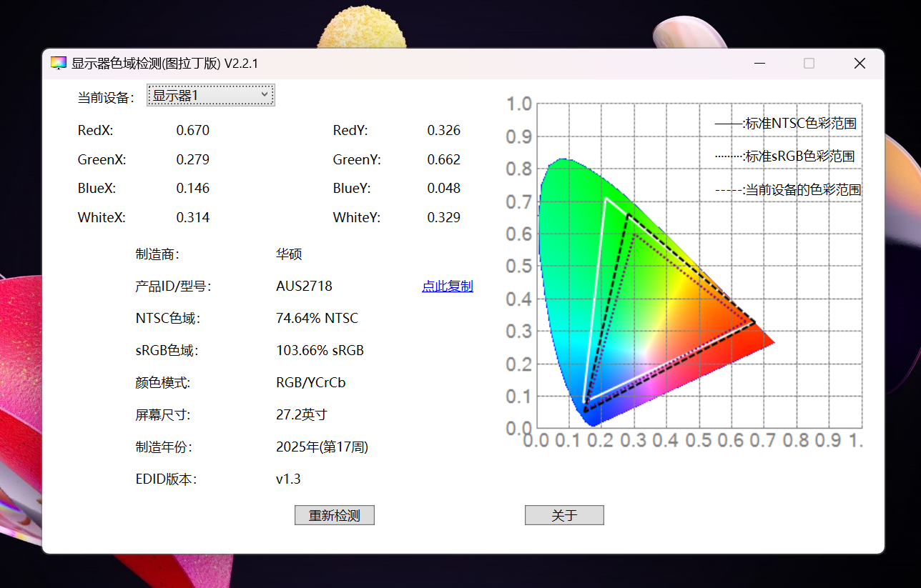Click the 颜色模式 label
The height and width of the screenshot is (588, 921).
pyautogui.click(x=163, y=383)
